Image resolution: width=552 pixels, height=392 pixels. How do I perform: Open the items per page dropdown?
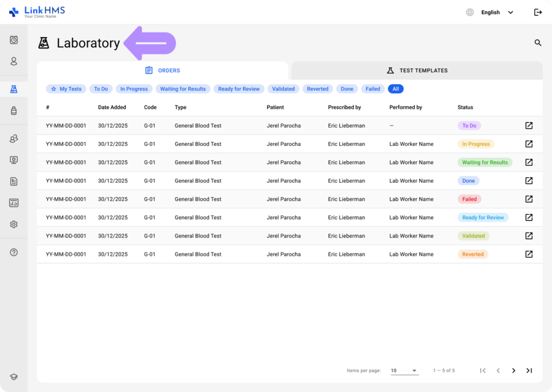[x=404, y=370]
